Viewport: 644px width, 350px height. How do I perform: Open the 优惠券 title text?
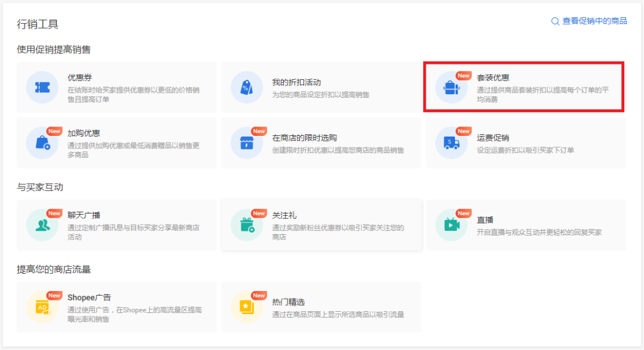(x=79, y=78)
